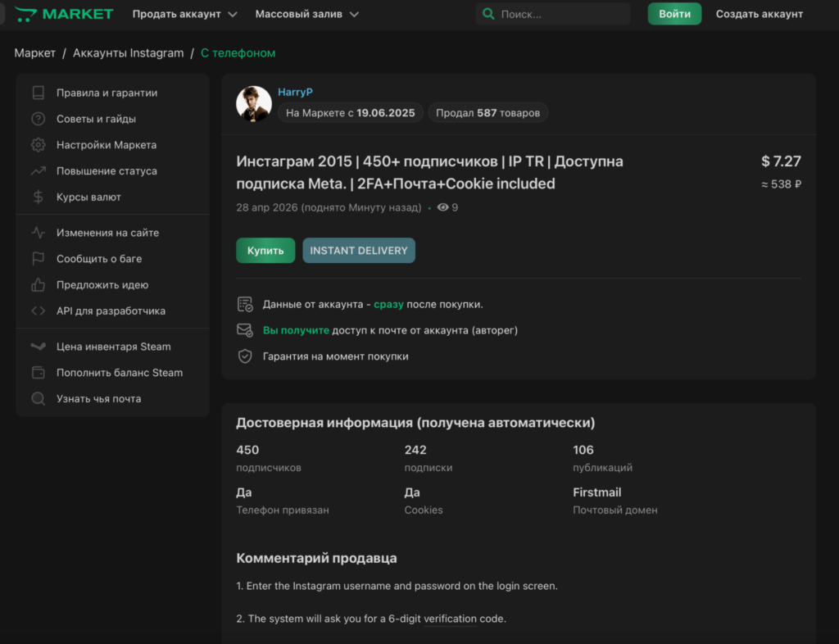This screenshot has height=644, width=839.
Task: Click the code brackets icon beside API
Action: pos(38,311)
